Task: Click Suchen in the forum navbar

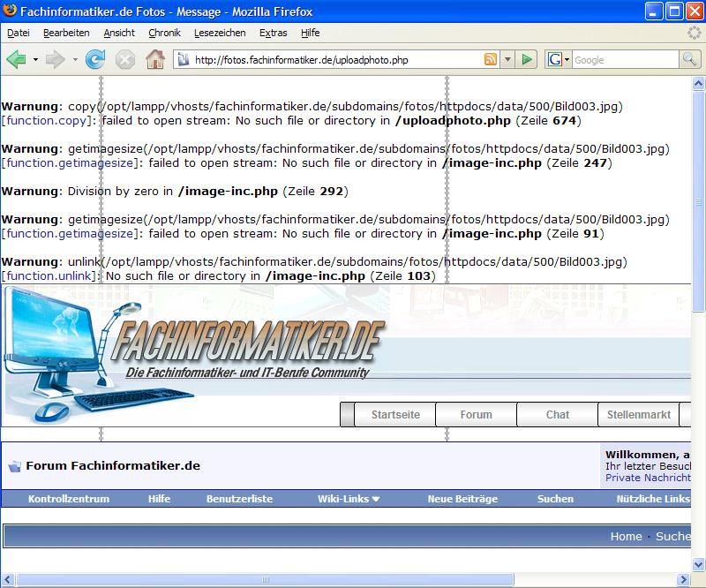Action: coord(555,499)
